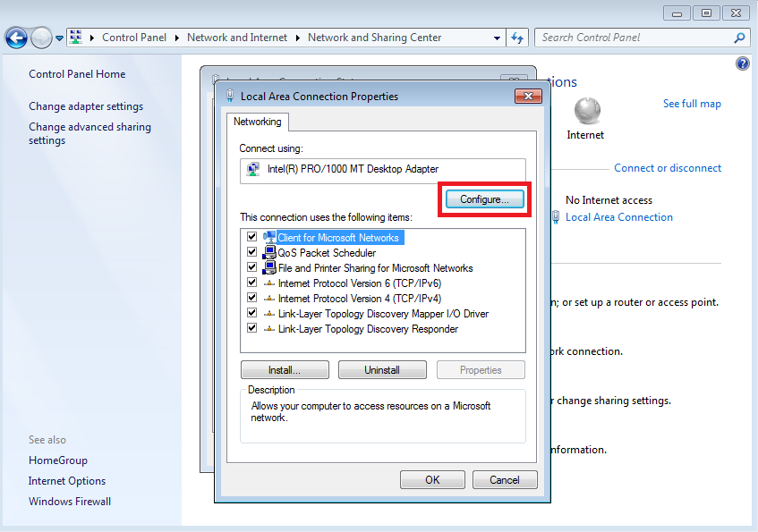Select File and Printer Sharing row text
The image size is (758, 532).
click(376, 268)
